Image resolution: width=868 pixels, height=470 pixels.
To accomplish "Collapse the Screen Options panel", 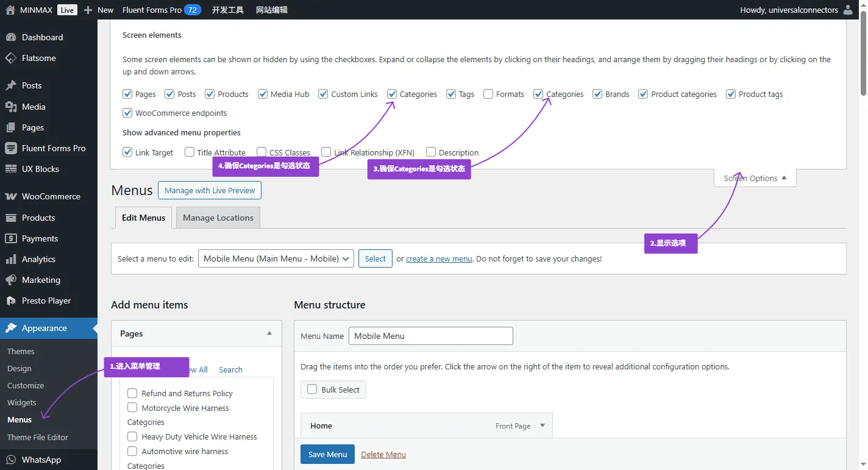I will click(x=755, y=179).
